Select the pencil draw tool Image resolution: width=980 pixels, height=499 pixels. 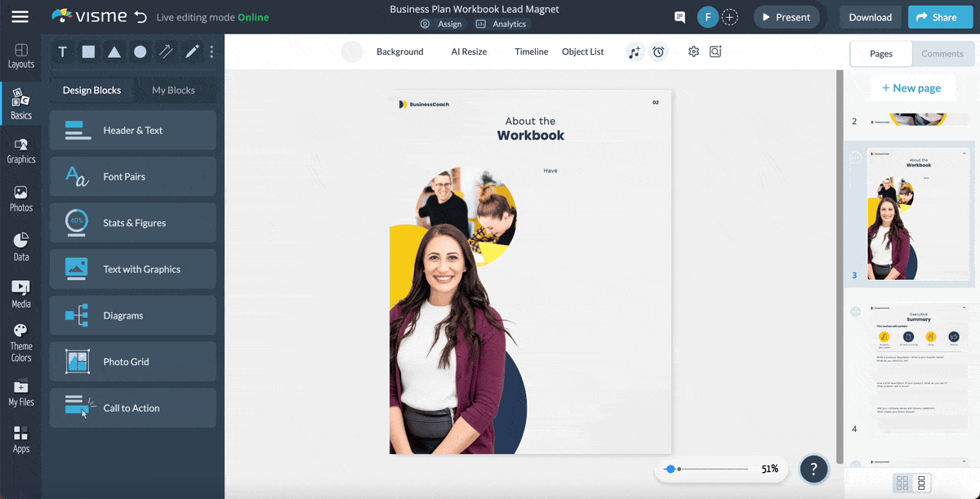(x=191, y=51)
